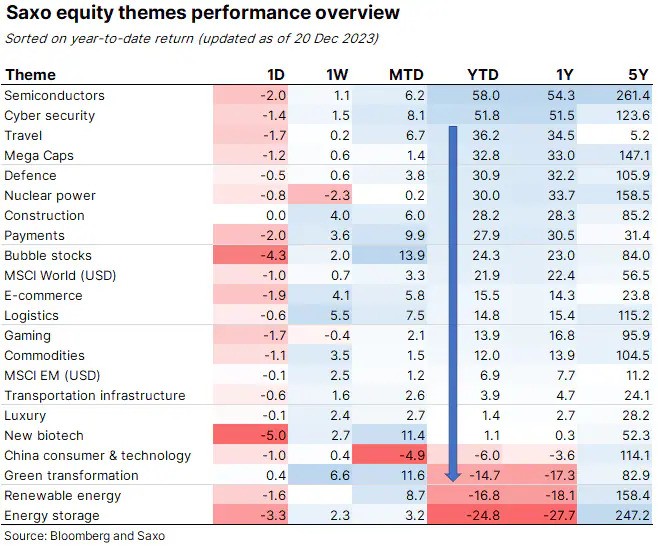Select the YTD column header

(483, 75)
